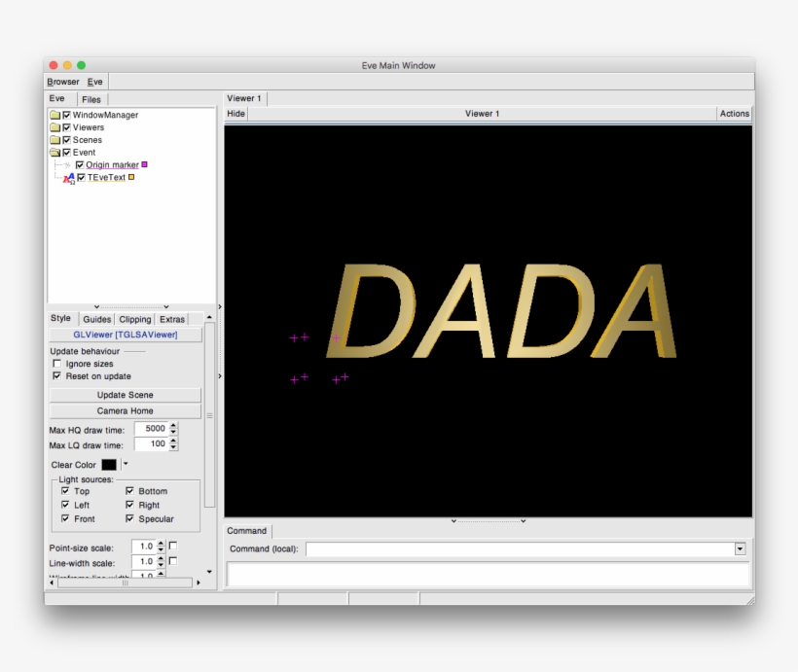798x672 pixels.
Task: Enable the Ignore sizes checkbox
Action: click(x=56, y=364)
